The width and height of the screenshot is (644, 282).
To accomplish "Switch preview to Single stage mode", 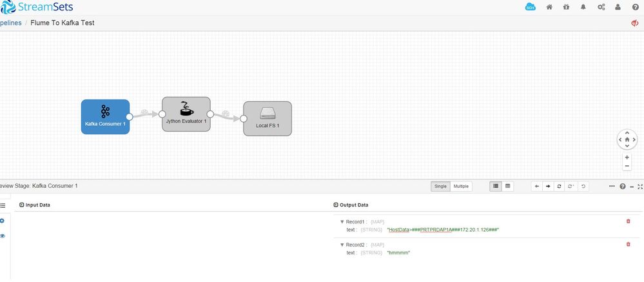I will [440, 186].
